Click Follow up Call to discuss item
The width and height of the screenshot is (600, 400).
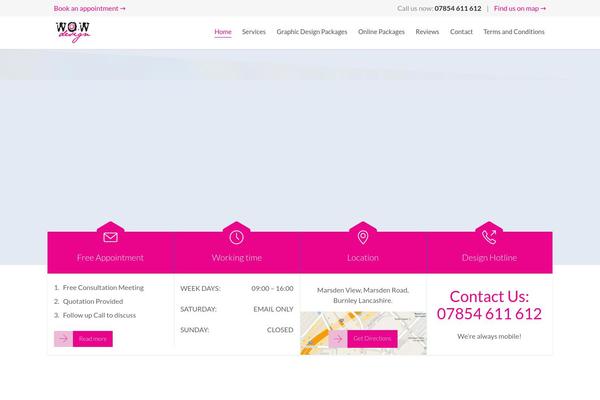99,315
